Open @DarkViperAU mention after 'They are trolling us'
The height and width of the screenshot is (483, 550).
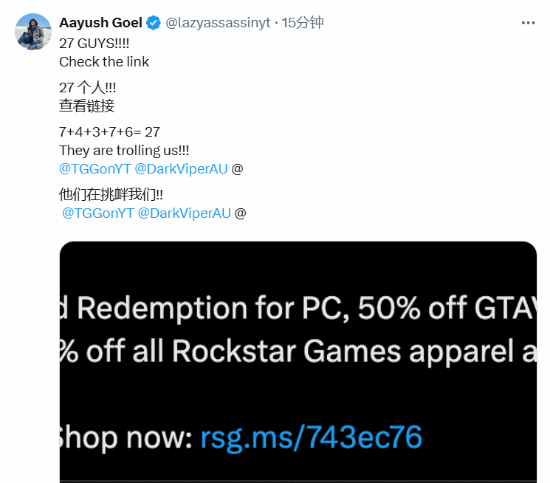181,169
